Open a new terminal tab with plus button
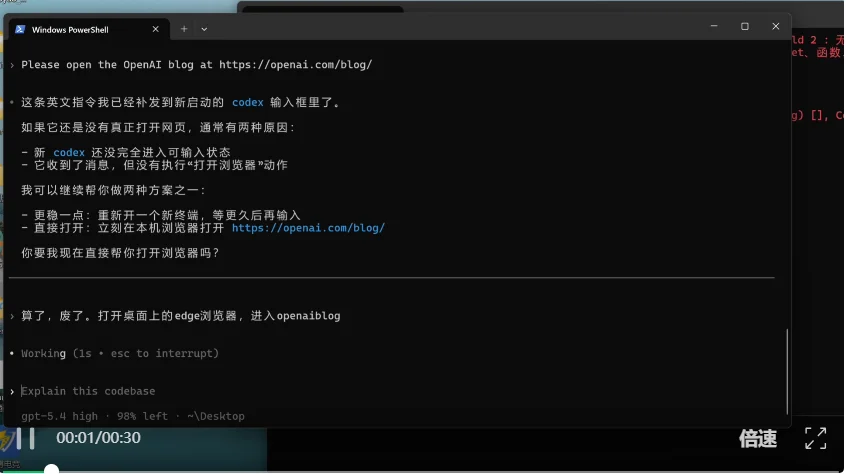The height and width of the screenshot is (474, 846). 184,29
